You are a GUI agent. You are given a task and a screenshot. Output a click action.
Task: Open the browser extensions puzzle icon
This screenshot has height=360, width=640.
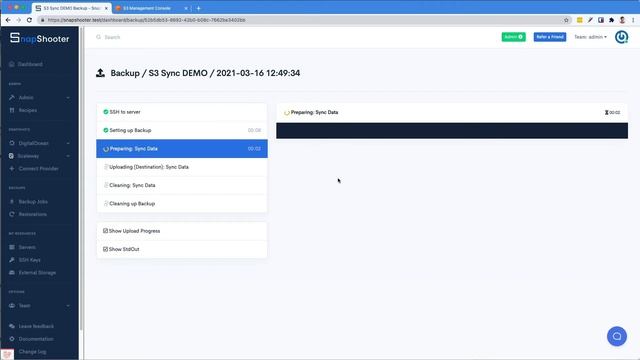611,20
